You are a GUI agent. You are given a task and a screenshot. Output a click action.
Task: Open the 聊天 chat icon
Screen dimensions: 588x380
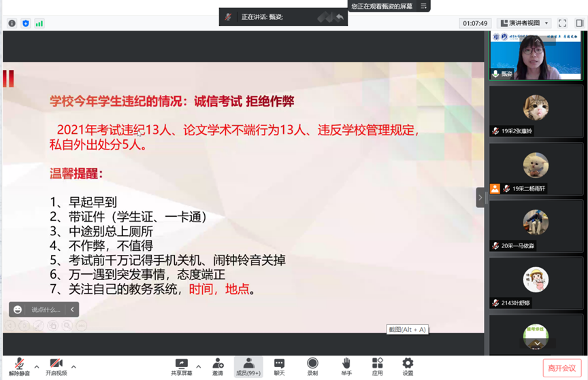pyautogui.click(x=279, y=366)
